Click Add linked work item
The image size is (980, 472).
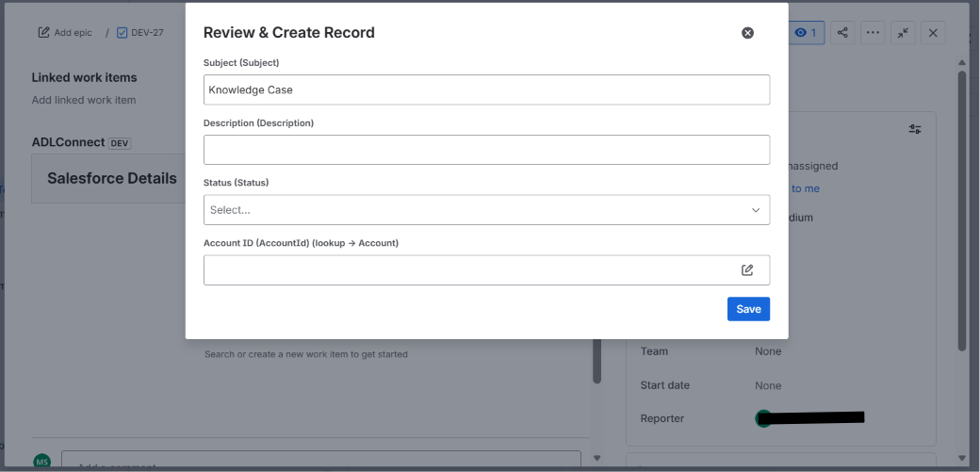tap(84, 100)
